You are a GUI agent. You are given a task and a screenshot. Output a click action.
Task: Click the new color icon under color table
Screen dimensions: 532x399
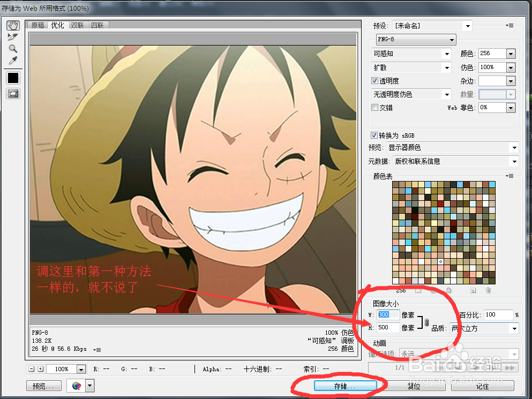(473, 290)
